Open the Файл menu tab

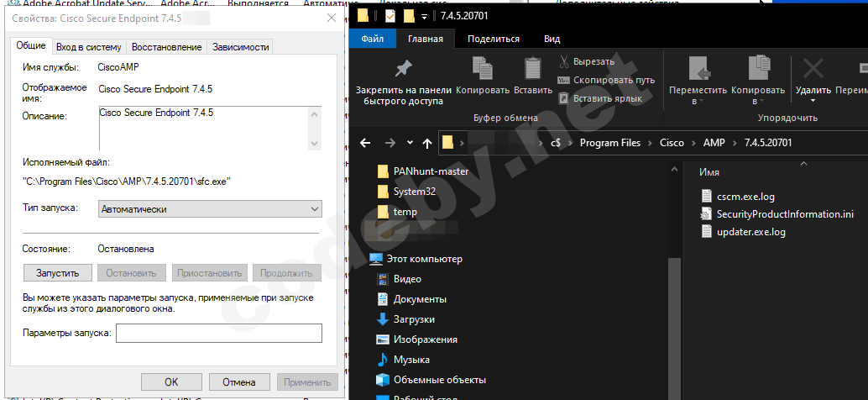373,39
